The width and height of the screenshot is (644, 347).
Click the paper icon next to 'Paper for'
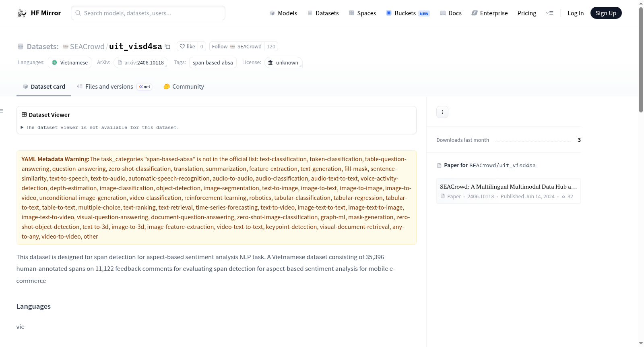click(x=439, y=166)
